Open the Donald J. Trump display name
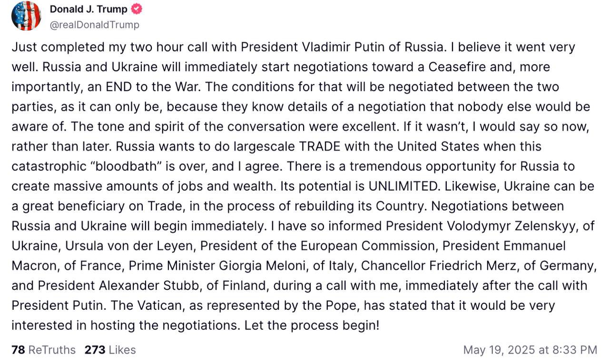This screenshot has width=609, height=364. [88, 9]
